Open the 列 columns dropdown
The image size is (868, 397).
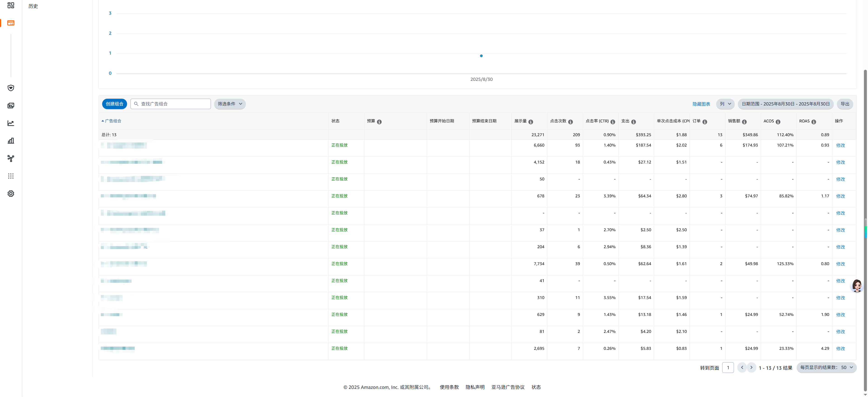pyautogui.click(x=725, y=104)
